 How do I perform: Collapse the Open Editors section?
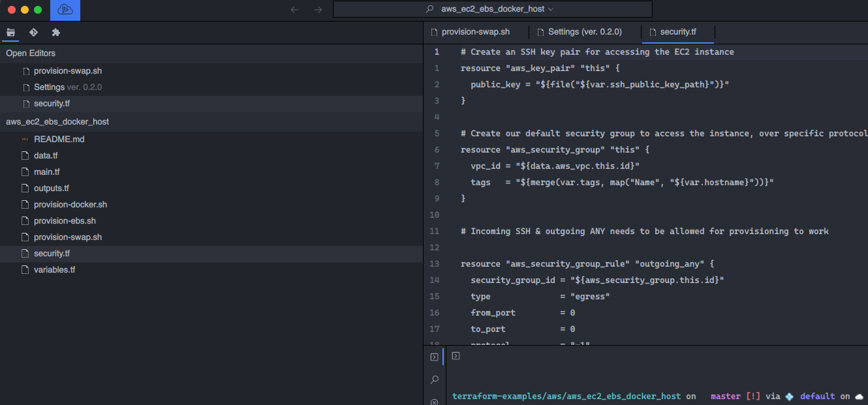[31, 53]
